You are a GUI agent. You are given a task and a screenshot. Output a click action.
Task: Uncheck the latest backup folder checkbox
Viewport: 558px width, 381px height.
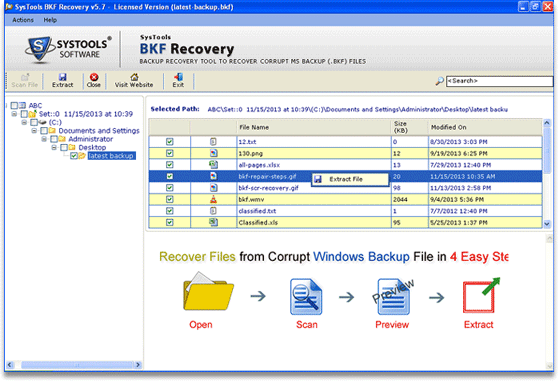[x=74, y=156]
